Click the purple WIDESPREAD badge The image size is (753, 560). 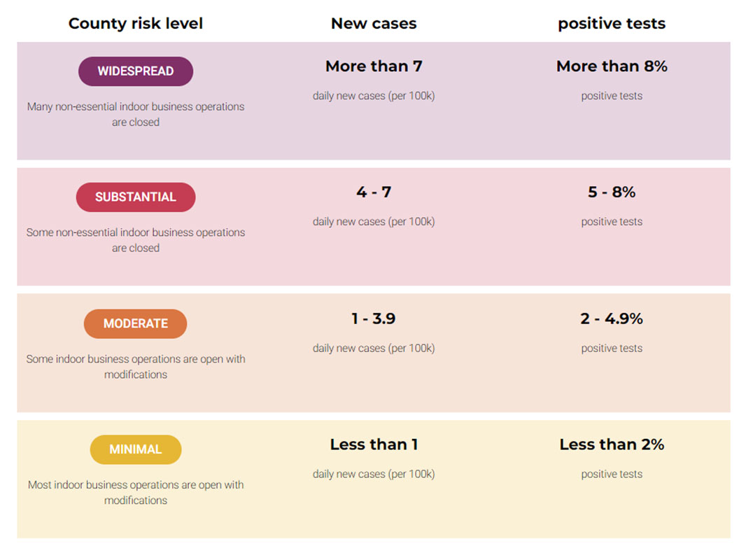(x=136, y=71)
